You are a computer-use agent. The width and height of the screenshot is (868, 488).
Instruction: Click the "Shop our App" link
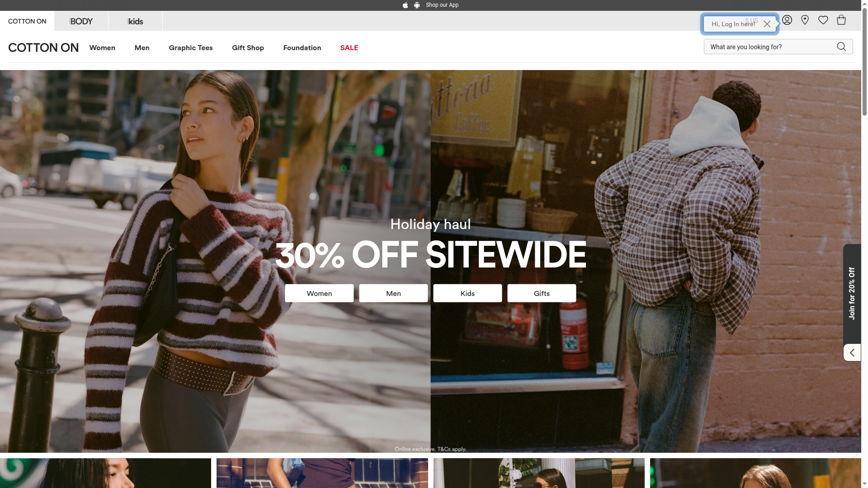pos(442,5)
